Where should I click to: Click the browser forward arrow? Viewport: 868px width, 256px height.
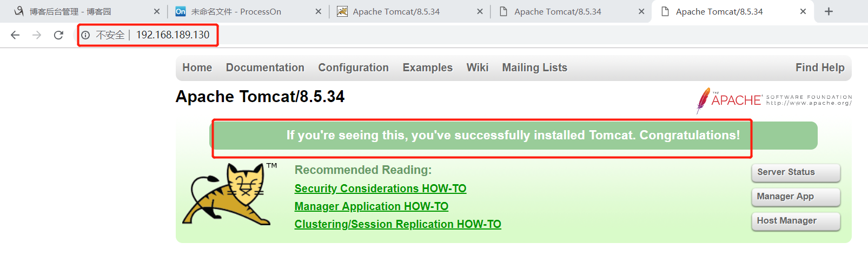tap(37, 35)
